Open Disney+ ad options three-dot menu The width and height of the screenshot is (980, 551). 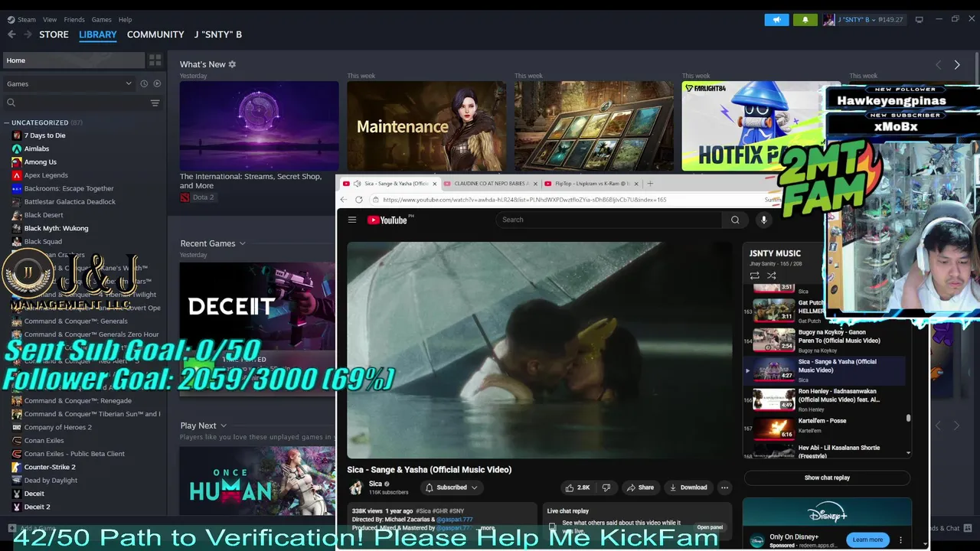tap(900, 540)
